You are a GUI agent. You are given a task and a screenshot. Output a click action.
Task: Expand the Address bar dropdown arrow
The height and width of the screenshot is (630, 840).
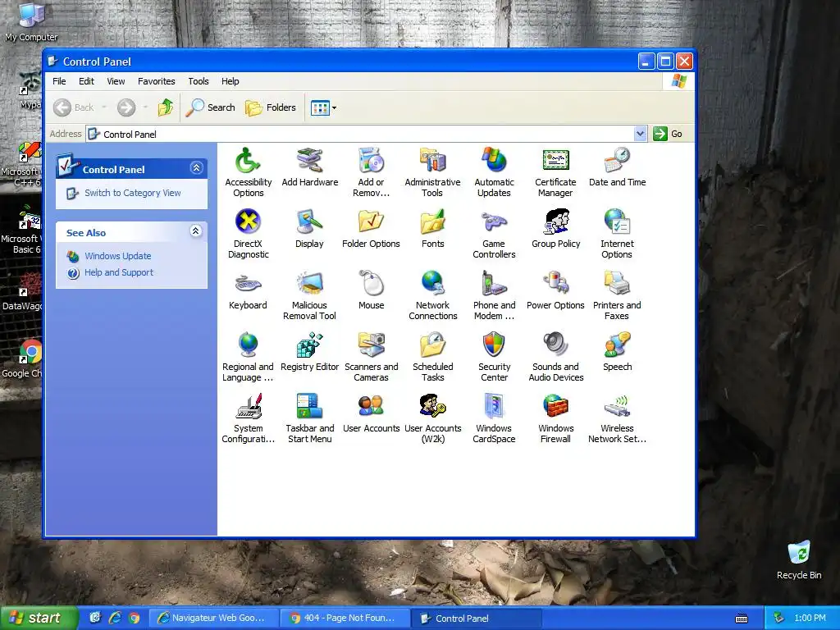pos(640,134)
